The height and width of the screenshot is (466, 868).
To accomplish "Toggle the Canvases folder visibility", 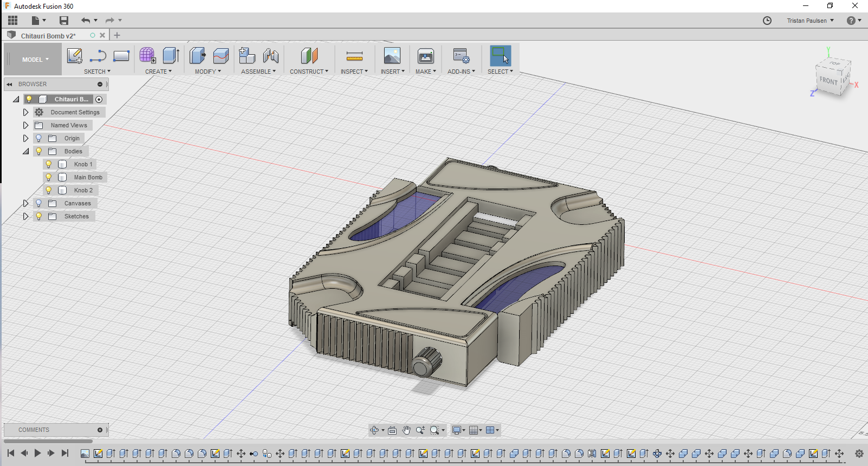I will 39,203.
